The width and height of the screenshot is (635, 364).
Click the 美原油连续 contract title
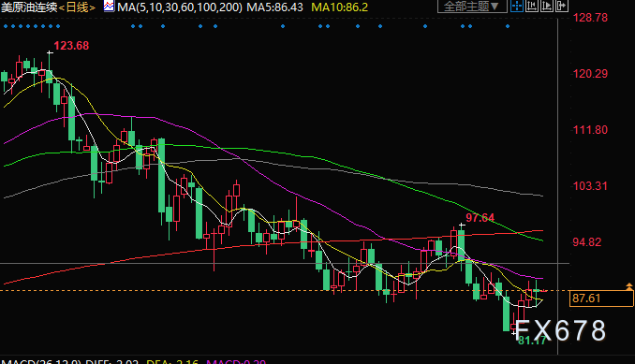pyautogui.click(x=29, y=7)
